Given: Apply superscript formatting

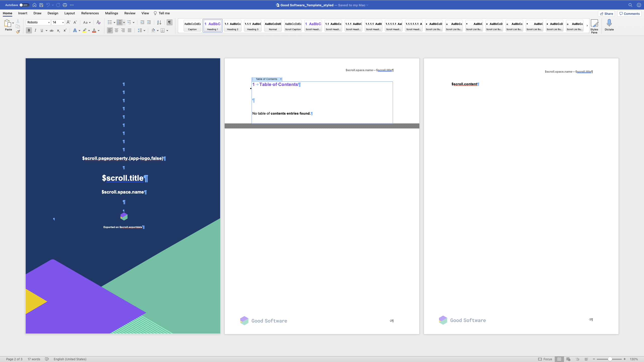Looking at the screenshot, I should (x=65, y=30).
